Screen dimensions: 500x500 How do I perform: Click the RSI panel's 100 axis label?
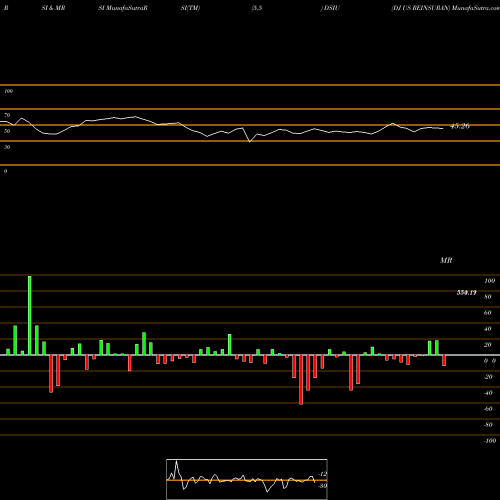tap(8, 91)
